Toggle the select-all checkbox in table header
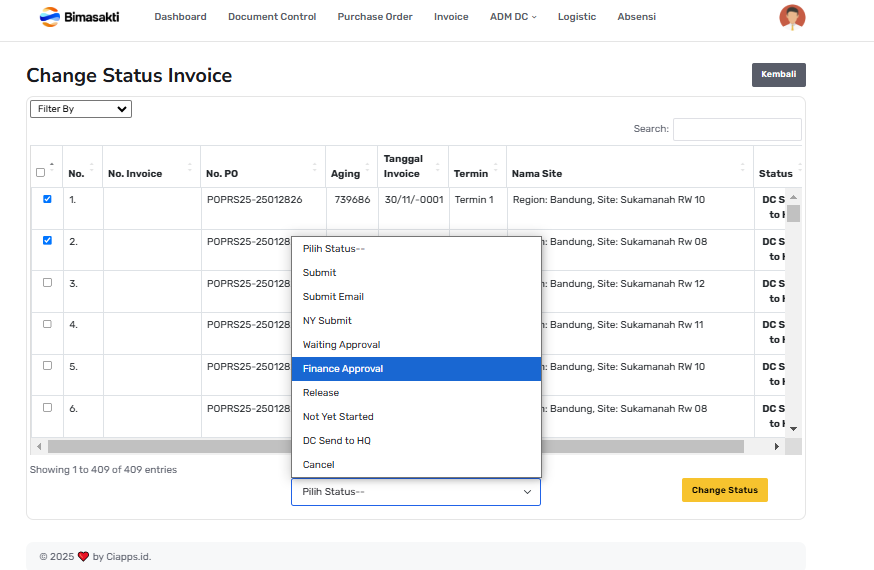Viewport: 874px width, 570px height. pyautogui.click(x=40, y=173)
